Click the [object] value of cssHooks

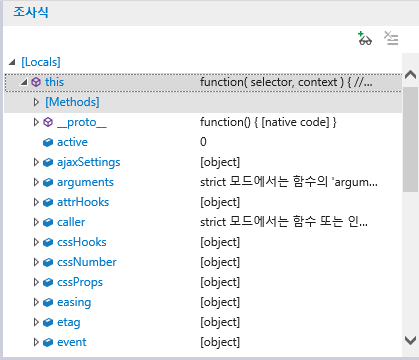click(x=220, y=242)
